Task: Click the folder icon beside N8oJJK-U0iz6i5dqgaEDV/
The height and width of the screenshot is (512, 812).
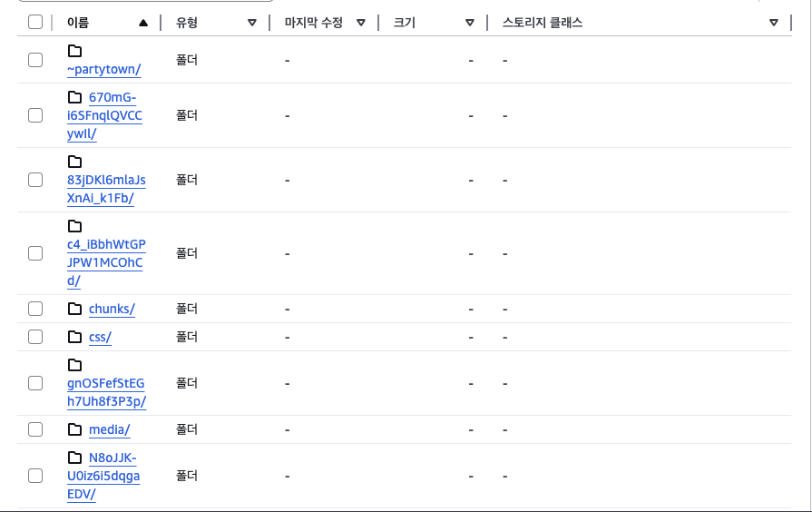Action: click(74, 458)
